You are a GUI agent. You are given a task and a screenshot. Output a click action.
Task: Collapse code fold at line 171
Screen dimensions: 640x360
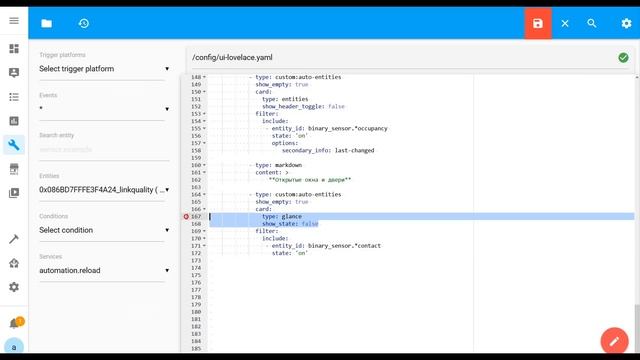tap(204, 246)
